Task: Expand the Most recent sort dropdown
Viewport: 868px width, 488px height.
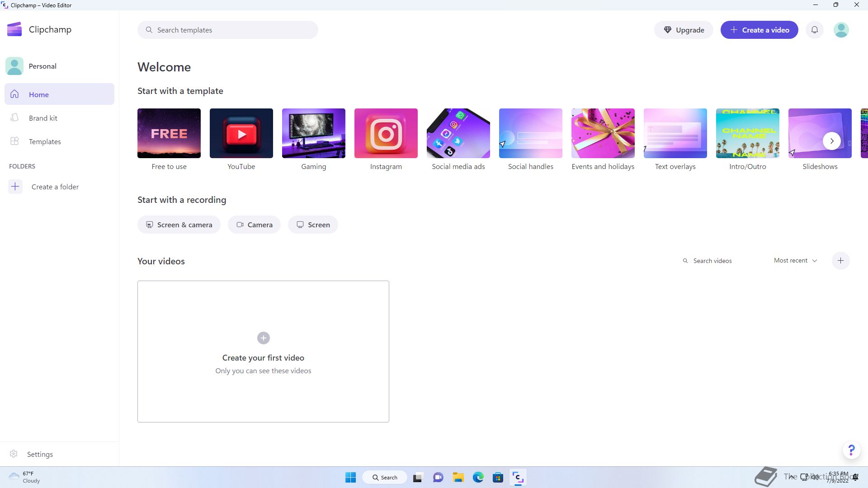Action: 795,261
